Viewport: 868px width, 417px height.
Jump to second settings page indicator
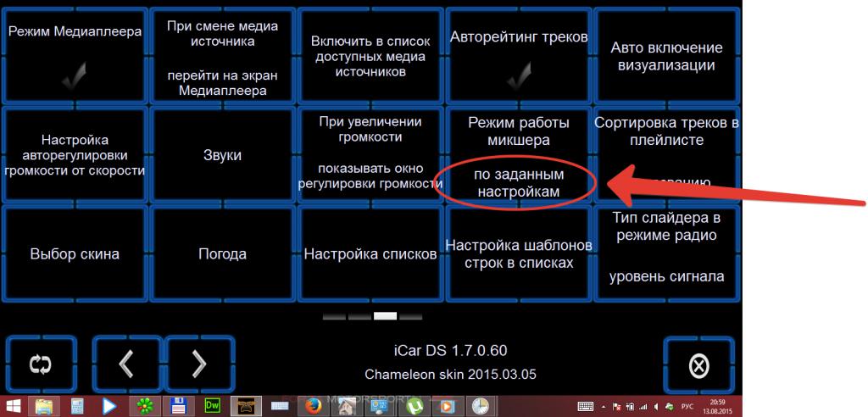coord(359,316)
